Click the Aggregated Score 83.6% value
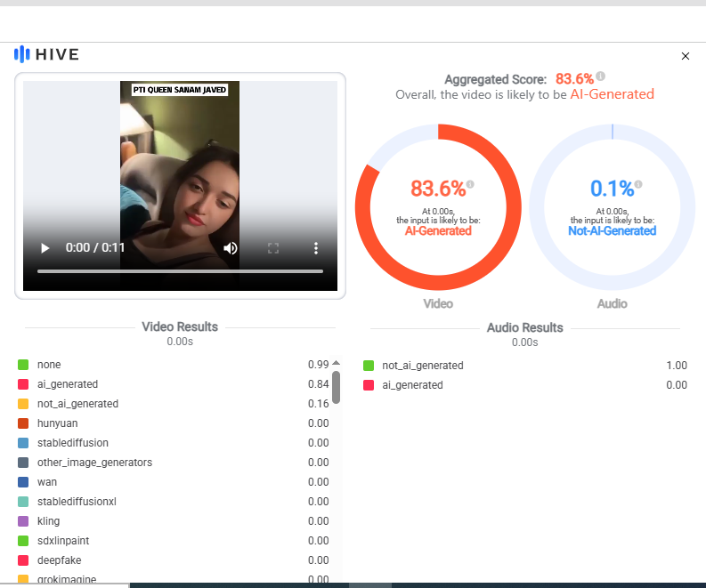 pos(574,79)
